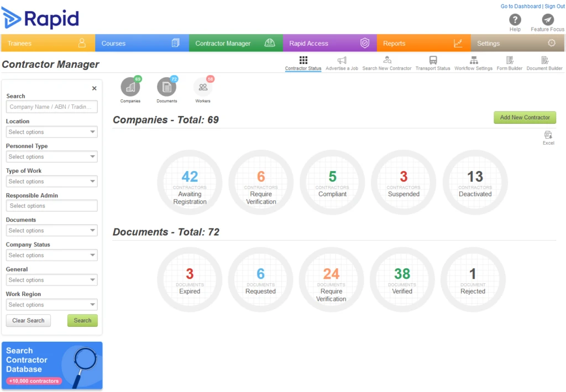Expand the Type of Work dropdown

(x=51, y=182)
